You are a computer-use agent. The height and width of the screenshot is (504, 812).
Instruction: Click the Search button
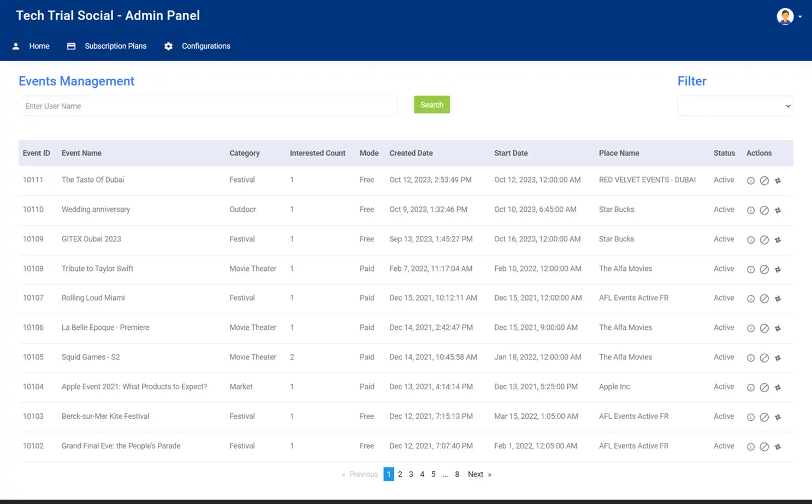pos(431,104)
